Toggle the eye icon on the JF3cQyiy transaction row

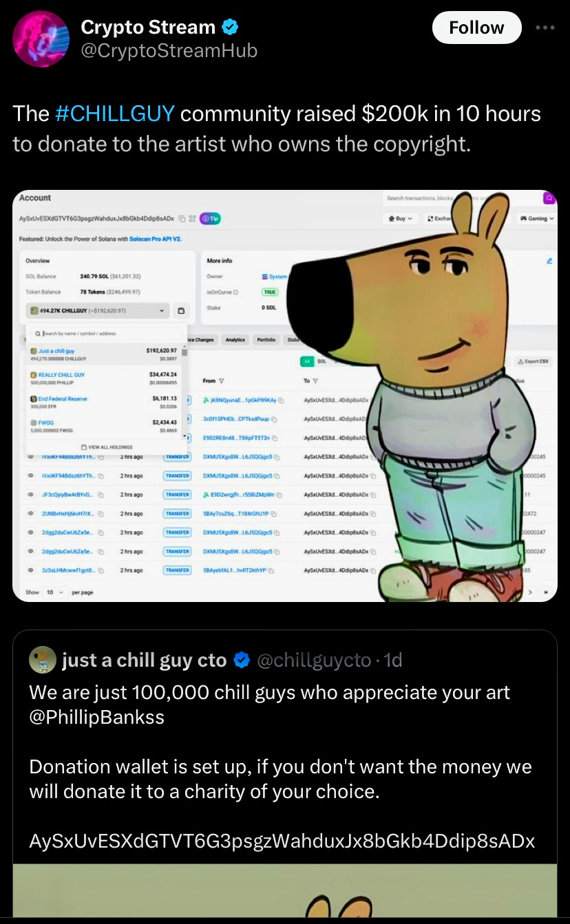pyautogui.click(x=31, y=494)
